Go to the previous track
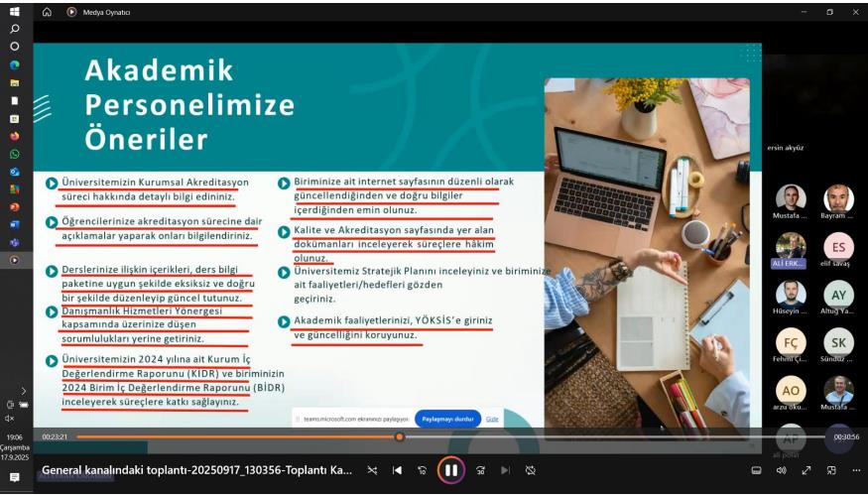 397,470
